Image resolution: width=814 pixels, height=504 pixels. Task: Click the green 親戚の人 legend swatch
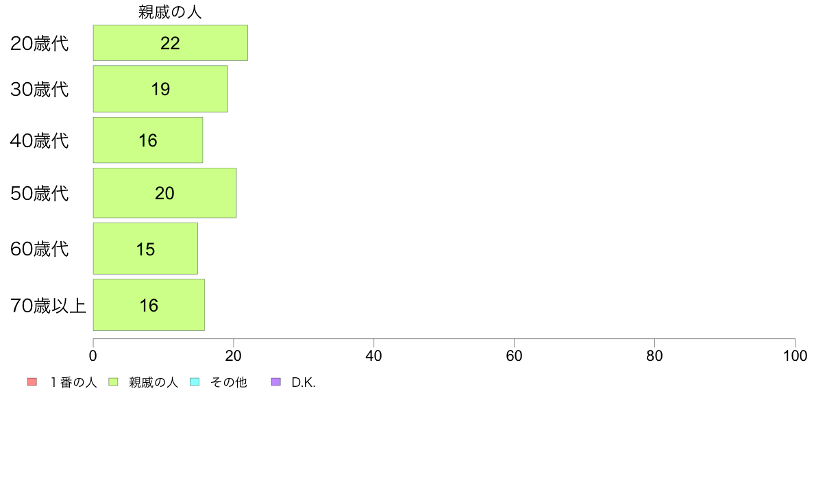(x=113, y=382)
